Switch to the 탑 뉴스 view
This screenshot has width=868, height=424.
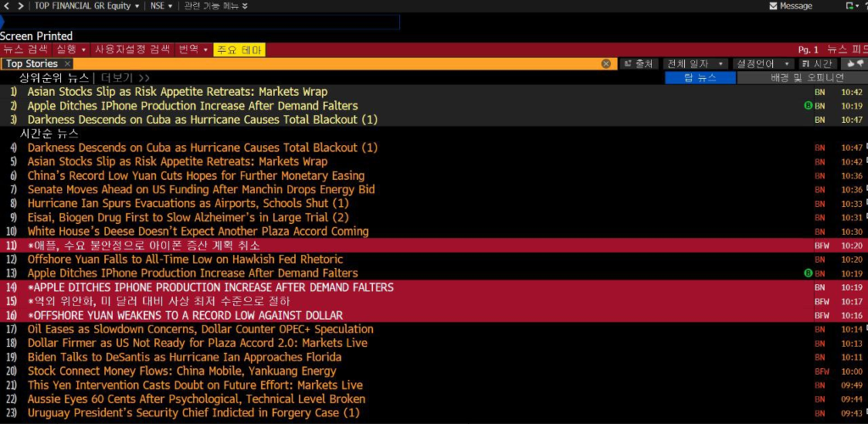coord(699,77)
